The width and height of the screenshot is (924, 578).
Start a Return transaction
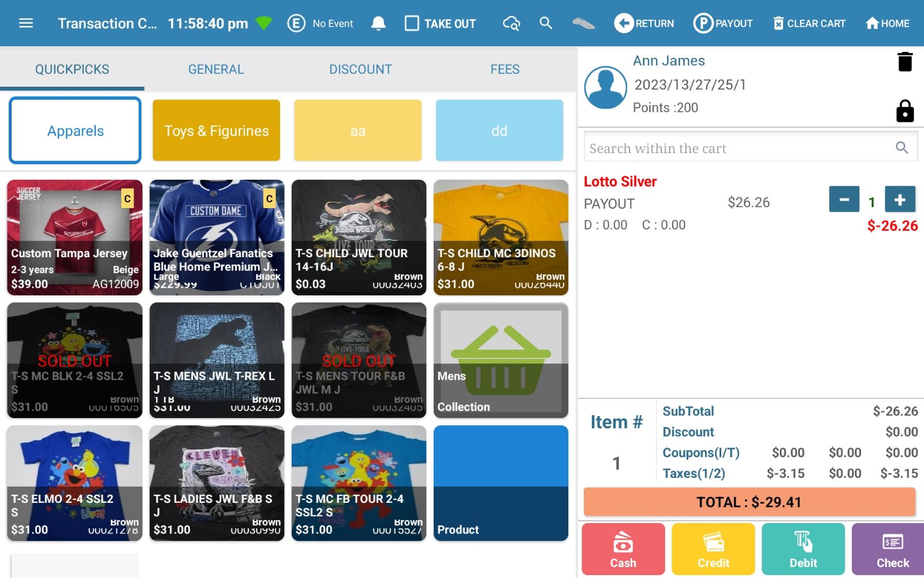click(644, 23)
